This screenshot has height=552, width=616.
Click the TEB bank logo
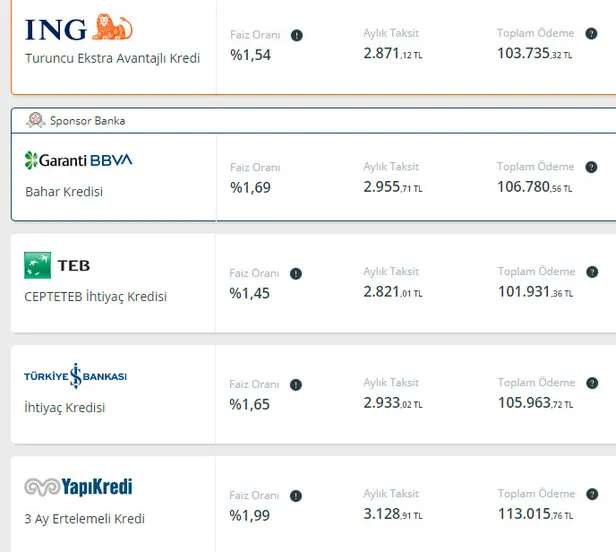click(57, 265)
